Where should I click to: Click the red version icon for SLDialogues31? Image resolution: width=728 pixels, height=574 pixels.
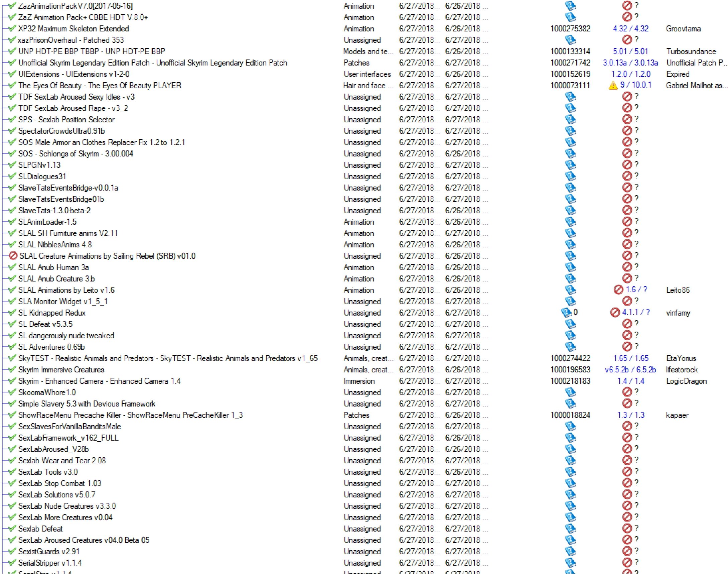(626, 176)
